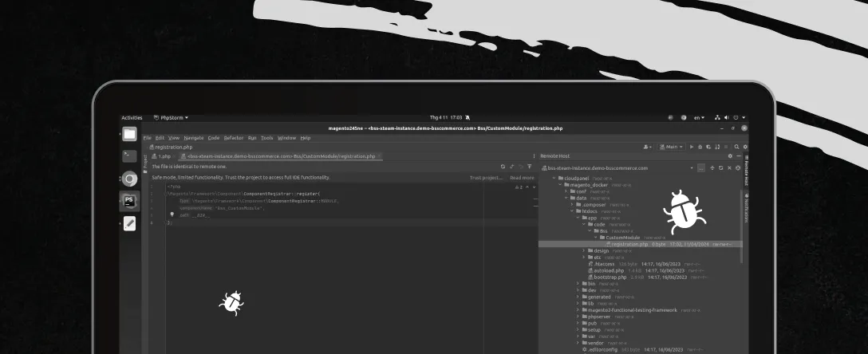Screen dimensions: 868x354
Task: Open the Help menu
Action: [306, 138]
